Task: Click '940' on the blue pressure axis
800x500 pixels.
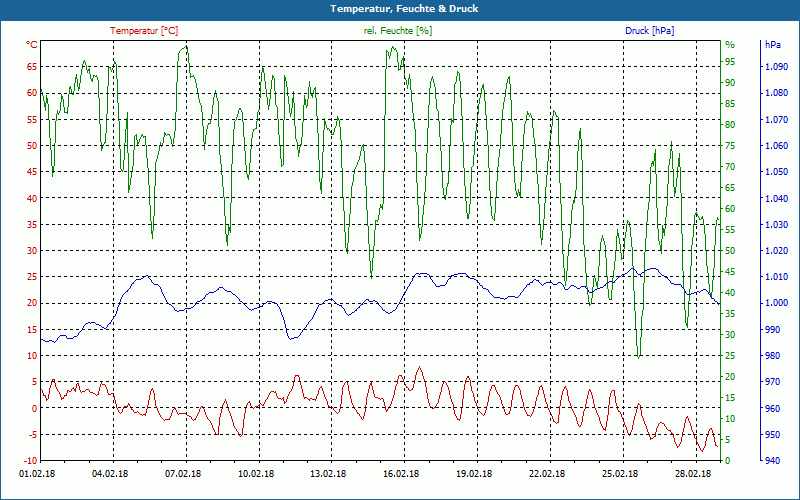Action: [x=772, y=461]
